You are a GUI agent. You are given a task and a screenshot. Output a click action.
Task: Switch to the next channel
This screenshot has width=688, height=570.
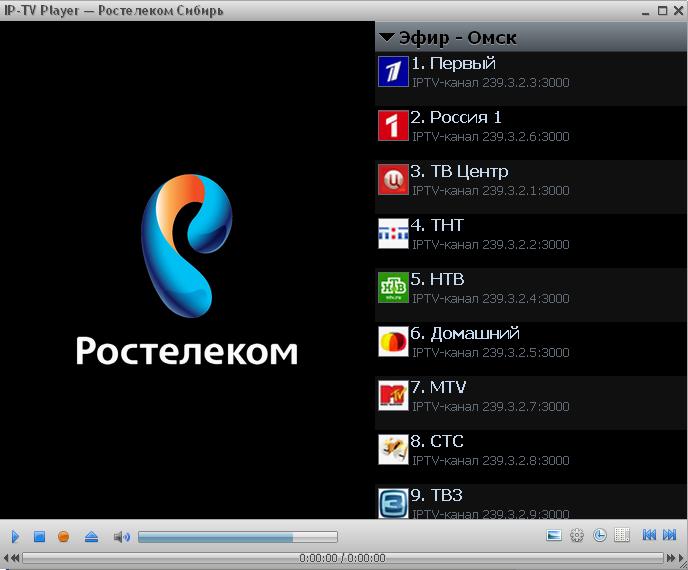[x=670, y=536]
